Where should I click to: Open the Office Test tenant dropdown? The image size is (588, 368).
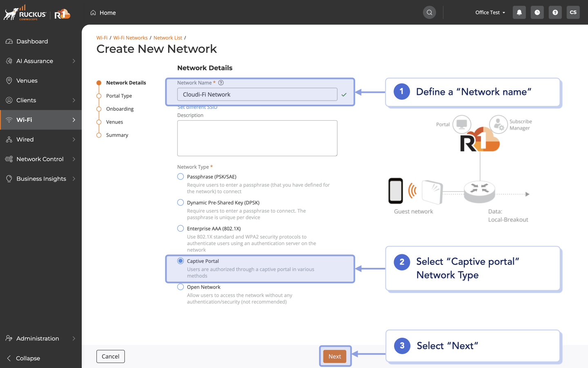(x=490, y=12)
